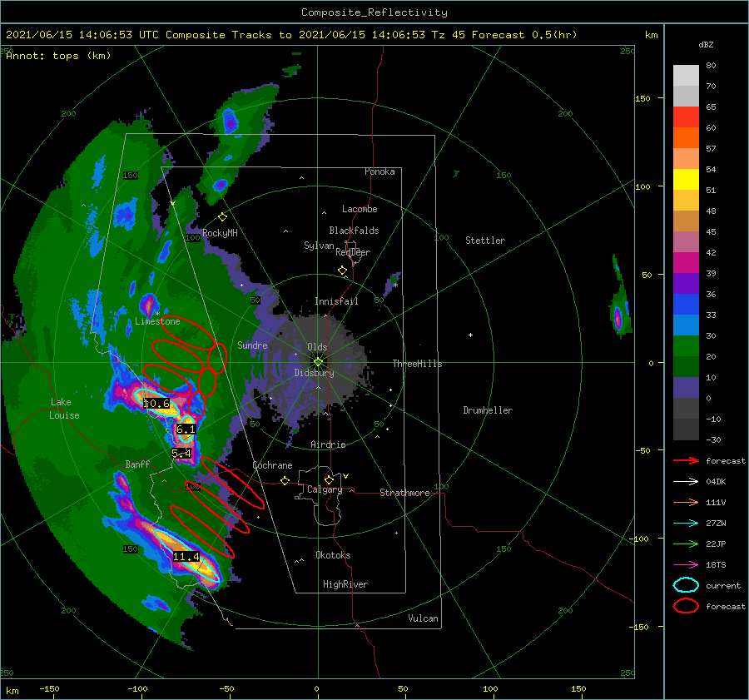749x700 pixels.
Task: Click the Cochrane label
Action: click(x=272, y=465)
